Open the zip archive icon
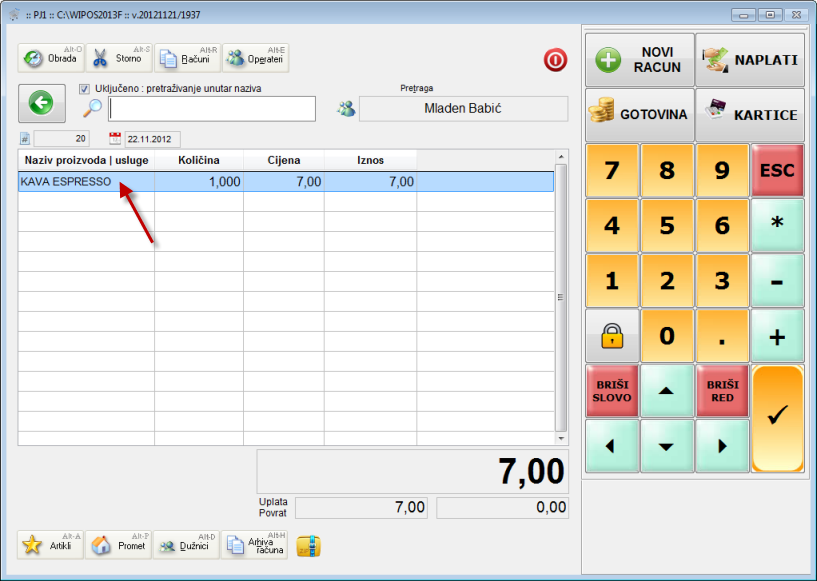817x581 pixels. pyautogui.click(x=309, y=546)
